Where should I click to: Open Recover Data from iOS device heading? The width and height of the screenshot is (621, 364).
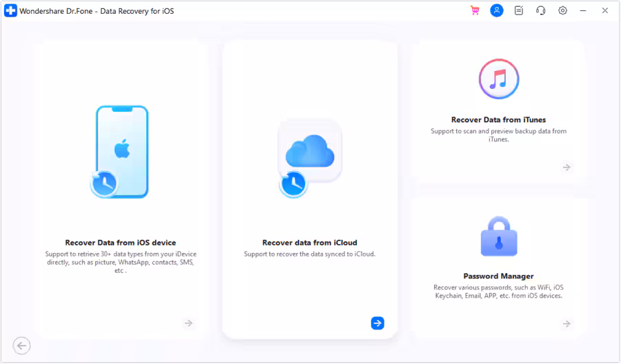click(120, 243)
